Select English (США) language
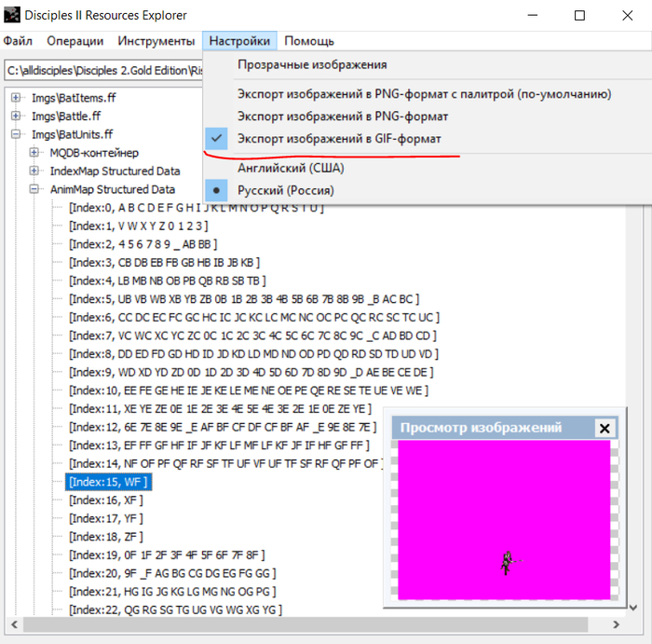This screenshot has width=652, height=644. 291,168
